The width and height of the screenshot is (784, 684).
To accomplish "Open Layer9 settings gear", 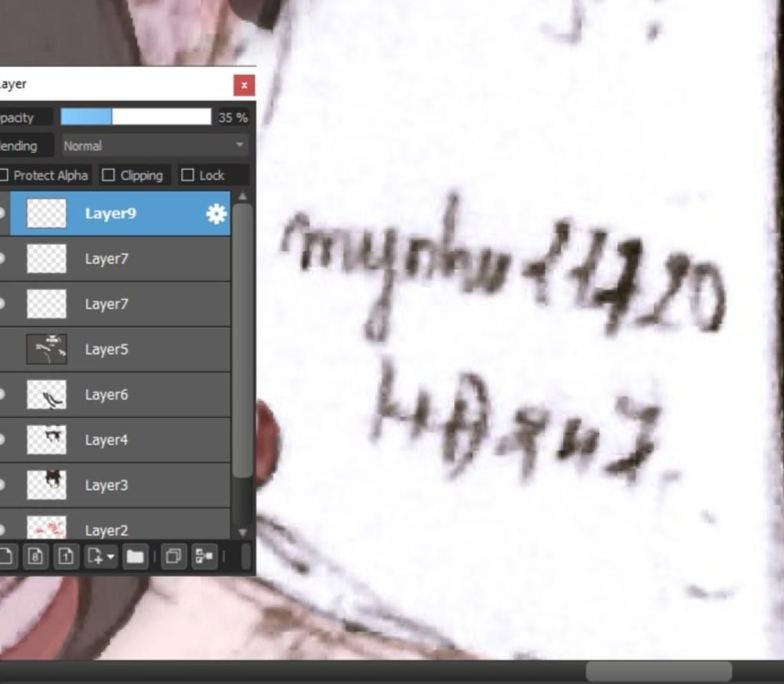I will 216,213.
